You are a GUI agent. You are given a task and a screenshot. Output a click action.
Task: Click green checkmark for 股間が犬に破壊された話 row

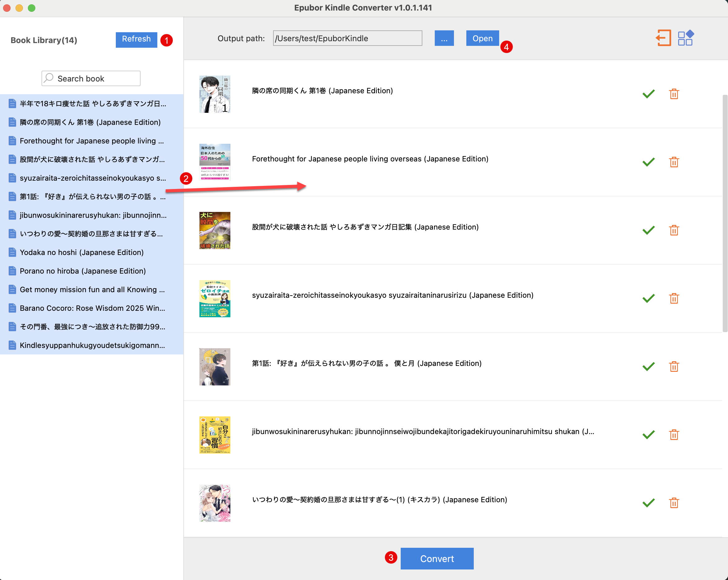click(x=648, y=230)
